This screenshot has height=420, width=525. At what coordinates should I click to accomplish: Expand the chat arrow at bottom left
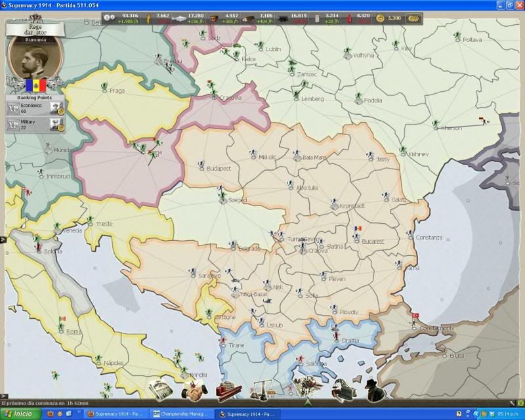pyautogui.click(x=3, y=396)
